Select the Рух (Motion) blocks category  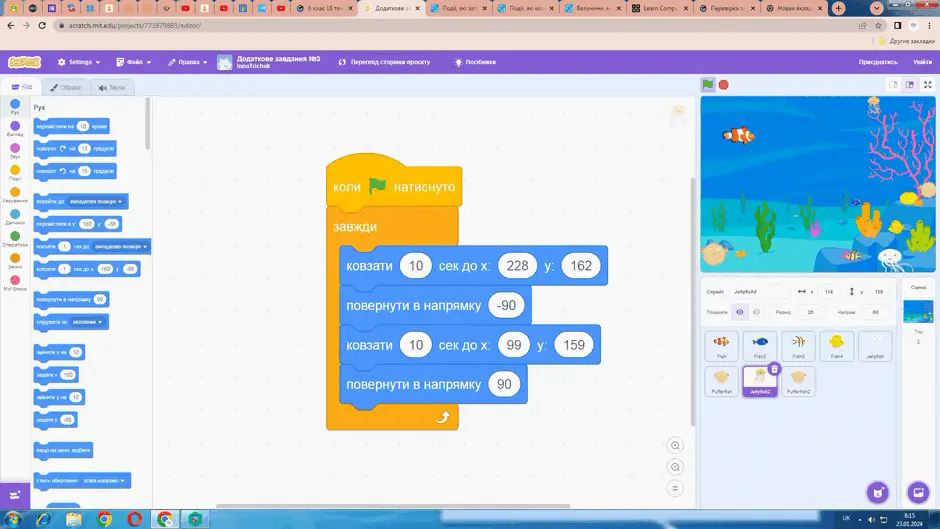point(15,107)
